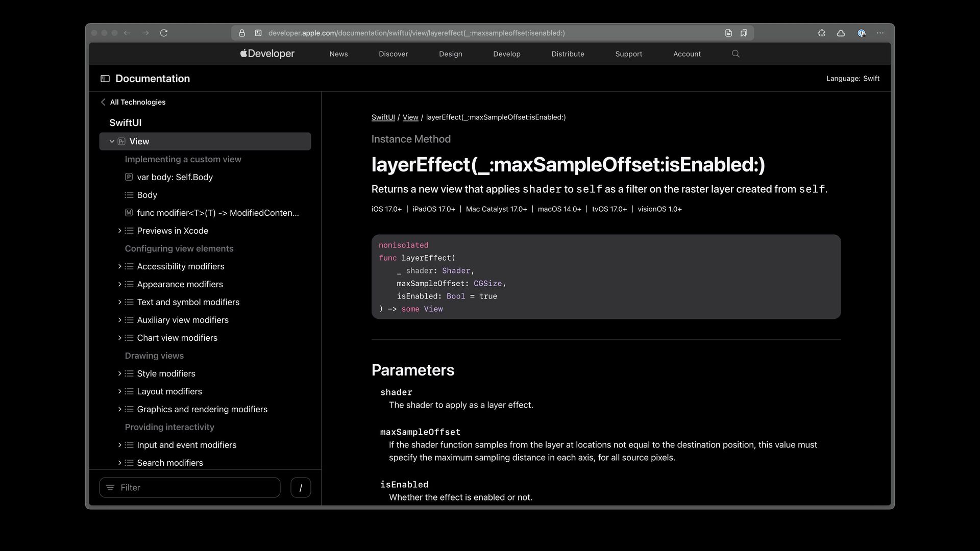Expand Input and event modifiers chevron
This screenshot has height=551, width=980.
[x=119, y=445]
